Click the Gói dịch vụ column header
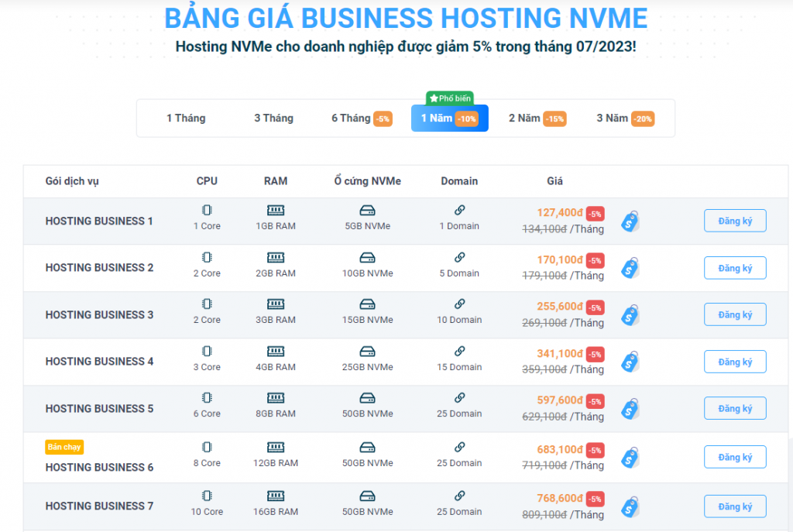Image resolution: width=793 pixels, height=532 pixels. pos(72,181)
